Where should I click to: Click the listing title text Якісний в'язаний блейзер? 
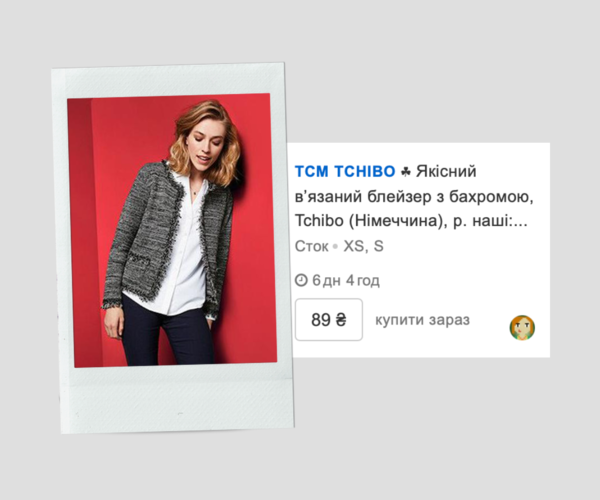(x=386, y=184)
